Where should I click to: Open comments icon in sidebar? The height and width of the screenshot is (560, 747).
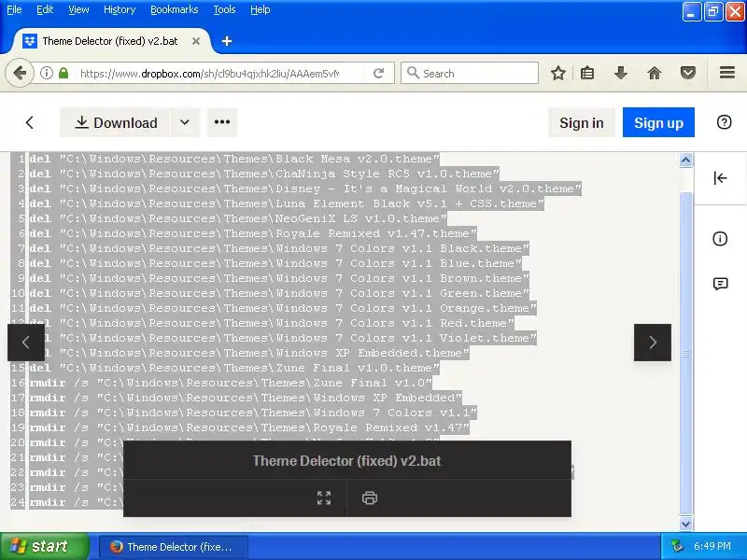click(x=720, y=285)
